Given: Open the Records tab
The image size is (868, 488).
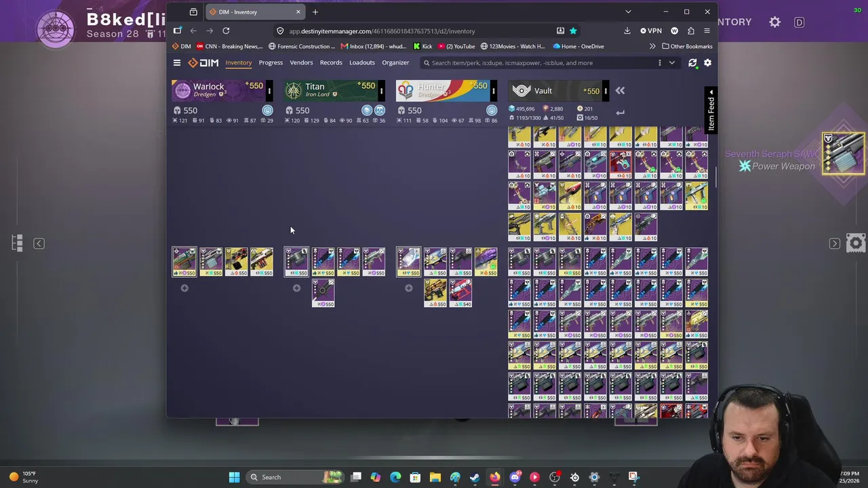Looking at the screenshot, I should 331,63.
